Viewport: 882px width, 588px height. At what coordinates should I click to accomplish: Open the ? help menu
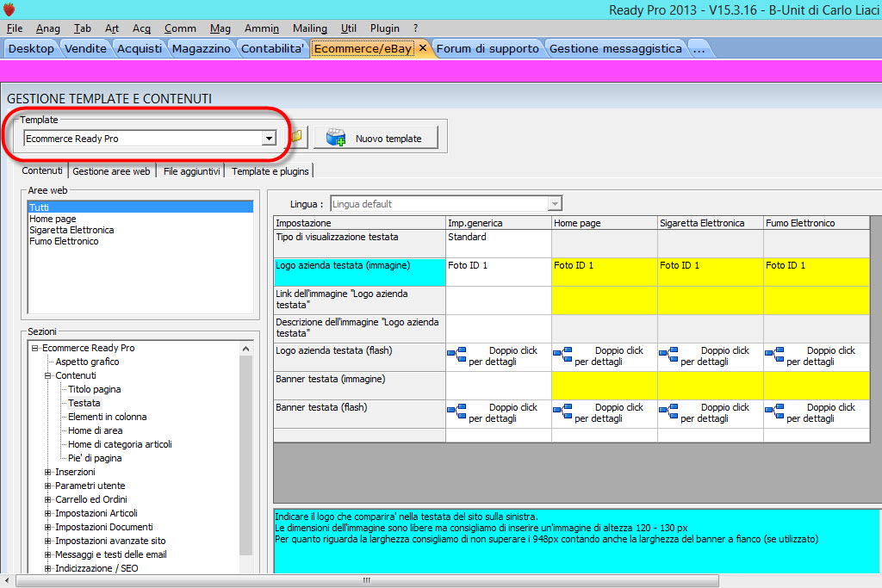coord(416,28)
